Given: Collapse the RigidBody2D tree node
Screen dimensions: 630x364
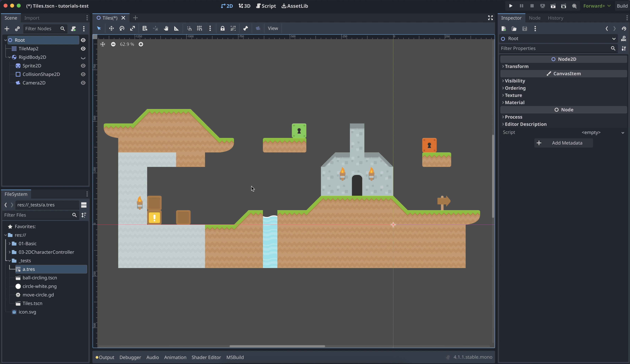Looking at the screenshot, I should 10,57.
